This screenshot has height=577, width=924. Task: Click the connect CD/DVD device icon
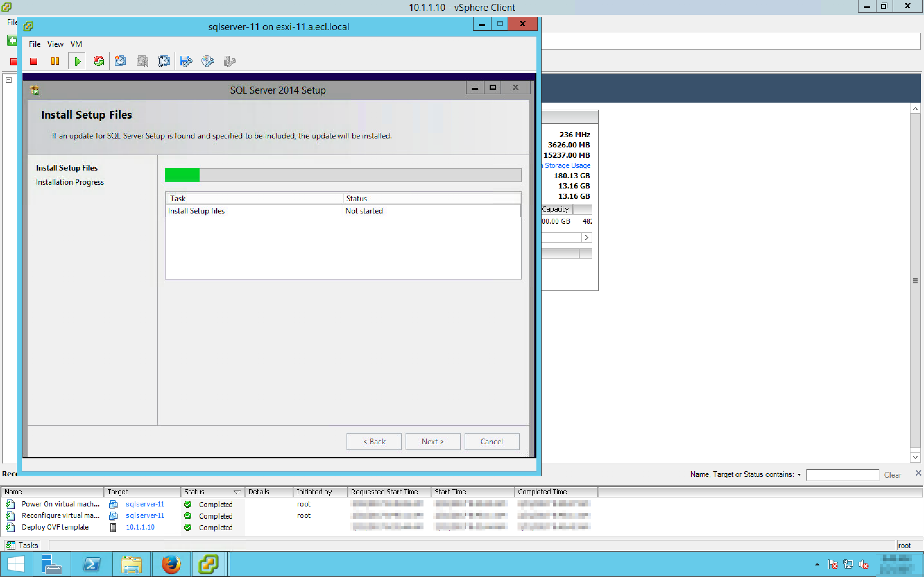(208, 61)
